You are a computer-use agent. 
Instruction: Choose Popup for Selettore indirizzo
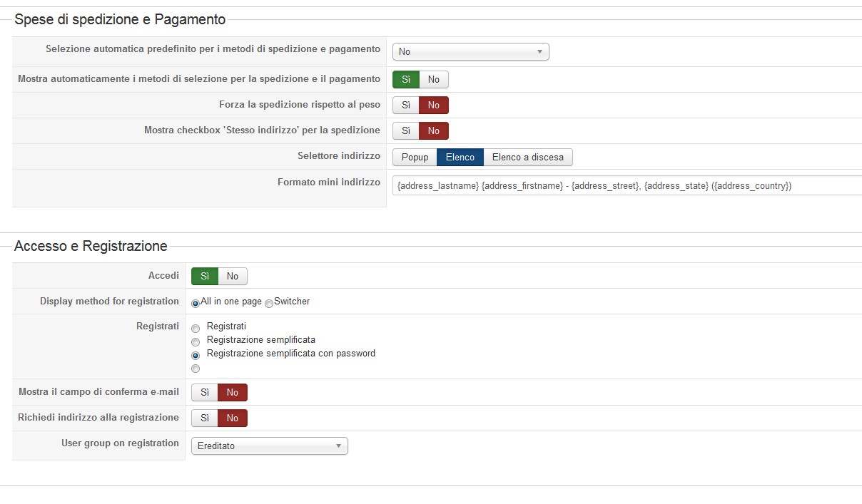[415, 157]
